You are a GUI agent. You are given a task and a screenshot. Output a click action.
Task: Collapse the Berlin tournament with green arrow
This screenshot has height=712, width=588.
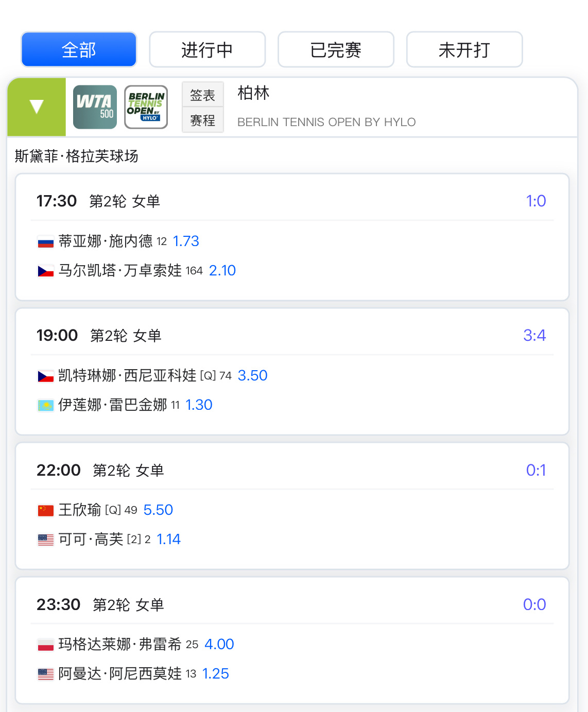point(37,107)
